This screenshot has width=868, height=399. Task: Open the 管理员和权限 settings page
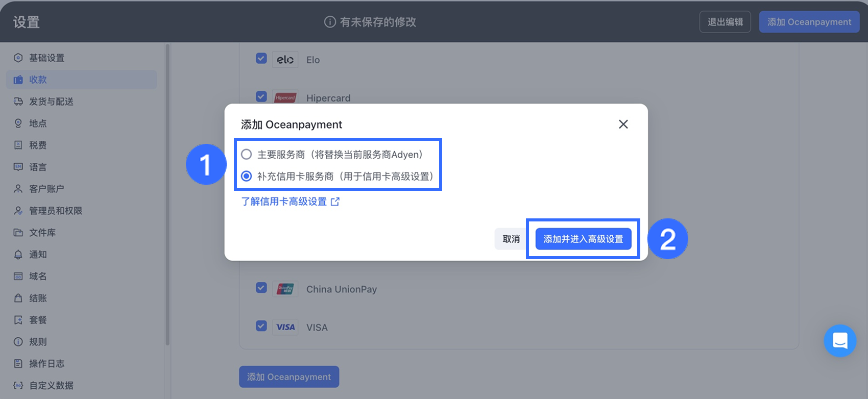click(x=82, y=211)
